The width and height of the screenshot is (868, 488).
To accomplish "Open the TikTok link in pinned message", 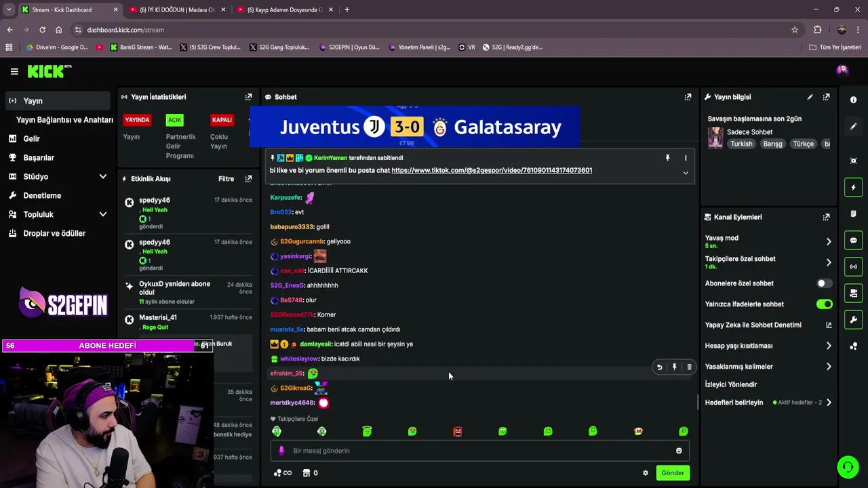I will [492, 171].
